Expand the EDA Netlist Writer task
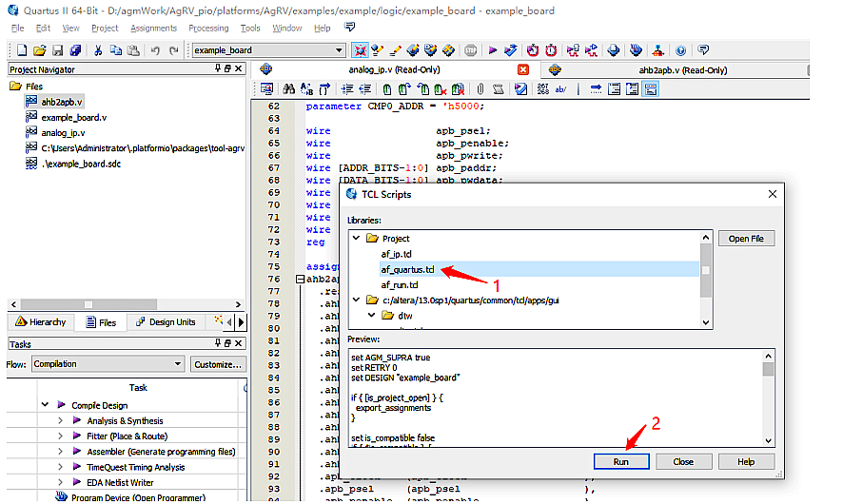Viewport: 843px width, 504px height. coord(60,482)
